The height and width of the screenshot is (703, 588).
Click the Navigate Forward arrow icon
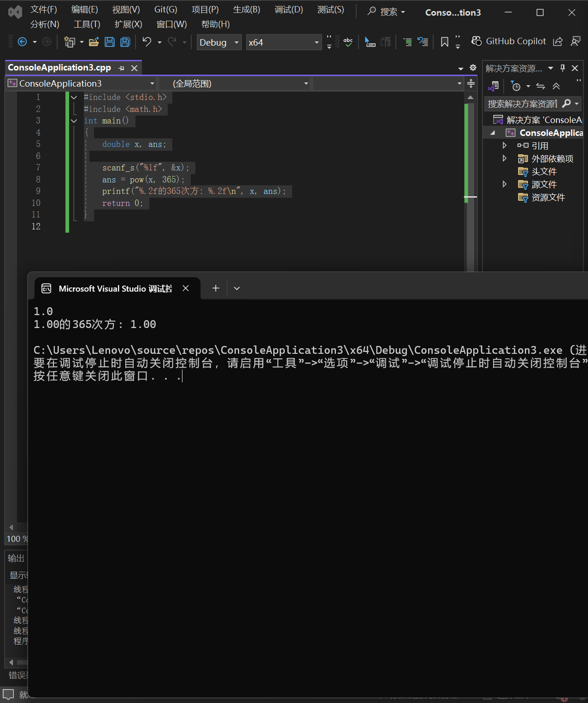[47, 42]
